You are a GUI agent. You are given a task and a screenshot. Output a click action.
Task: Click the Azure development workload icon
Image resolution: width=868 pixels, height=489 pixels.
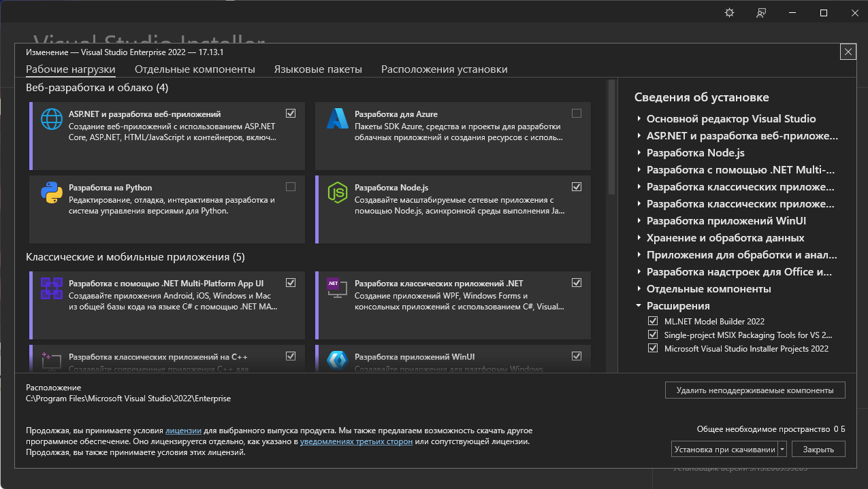coord(338,119)
